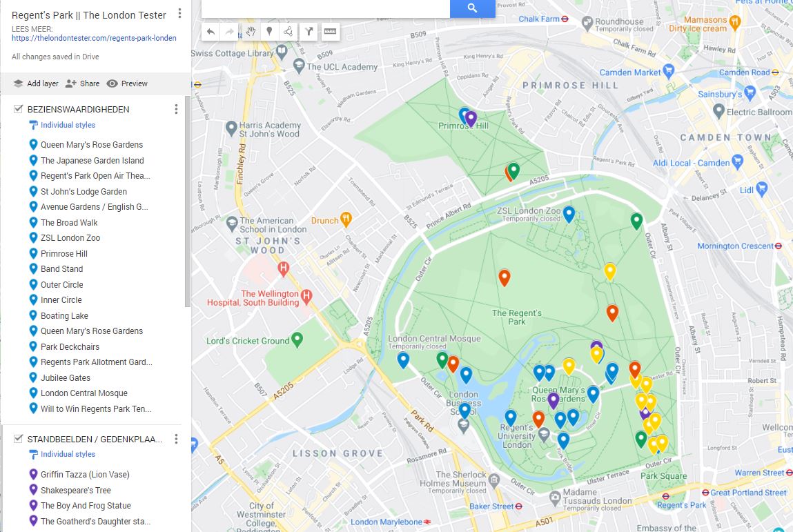Image resolution: width=793 pixels, height=532 pixels.
Task: Click the Electric Ballroom pin
Action: (718, 111)
